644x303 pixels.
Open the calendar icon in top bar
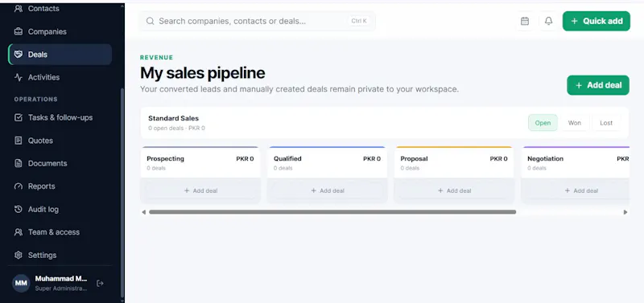525,21
